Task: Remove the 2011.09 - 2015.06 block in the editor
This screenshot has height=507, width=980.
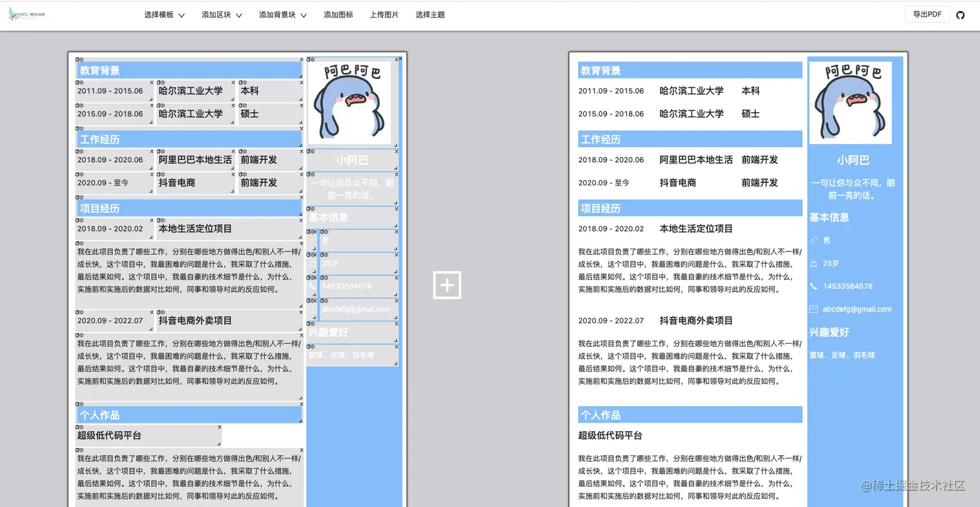Action: (152, 82)
